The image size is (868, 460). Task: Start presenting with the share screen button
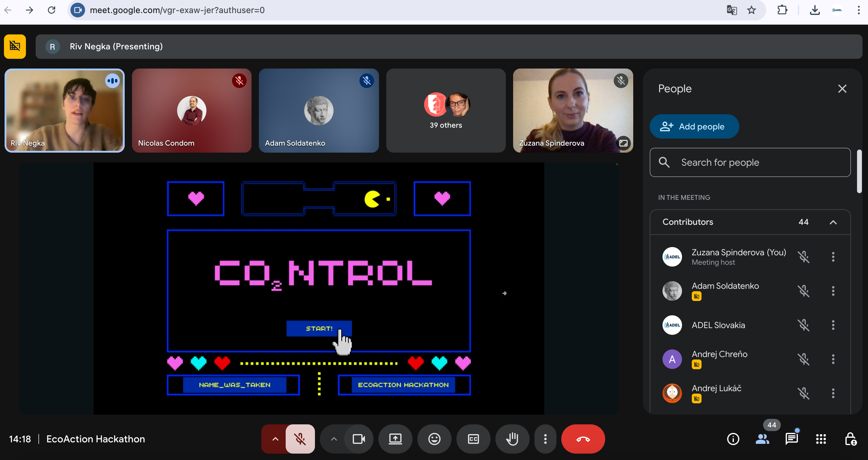395,439
